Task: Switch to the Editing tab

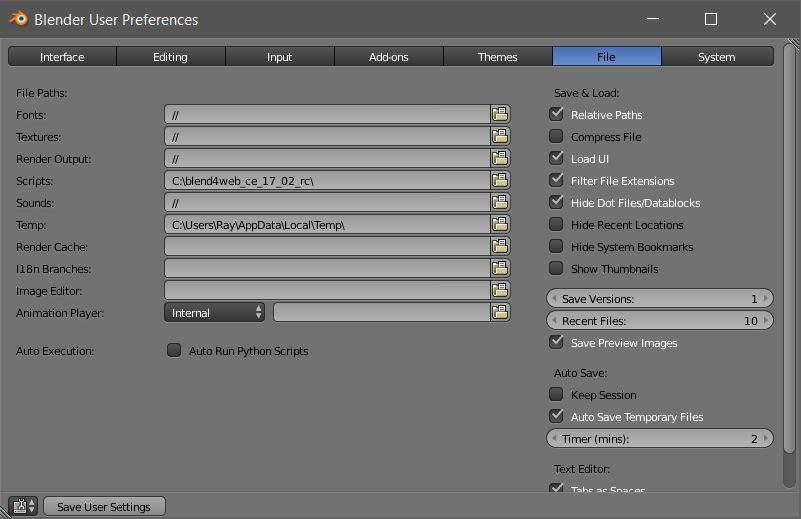Action: click(x=171, y=56)
